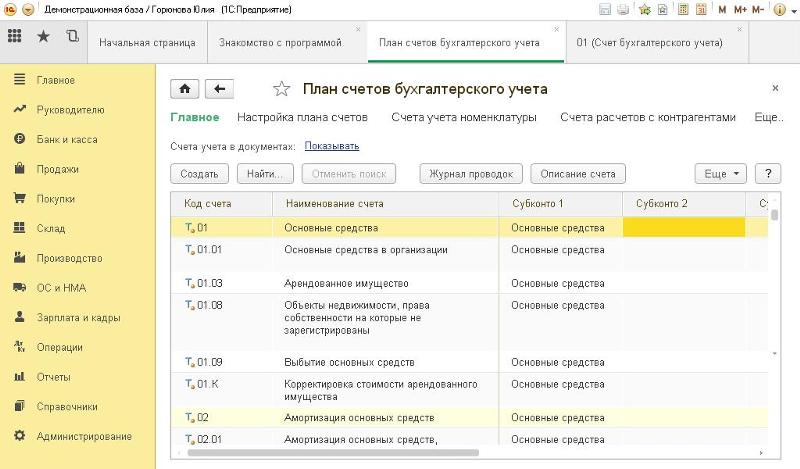This screenshot has height=469, width=800.
Task: Click the Справочники books icon
Action: pos(19,406)
